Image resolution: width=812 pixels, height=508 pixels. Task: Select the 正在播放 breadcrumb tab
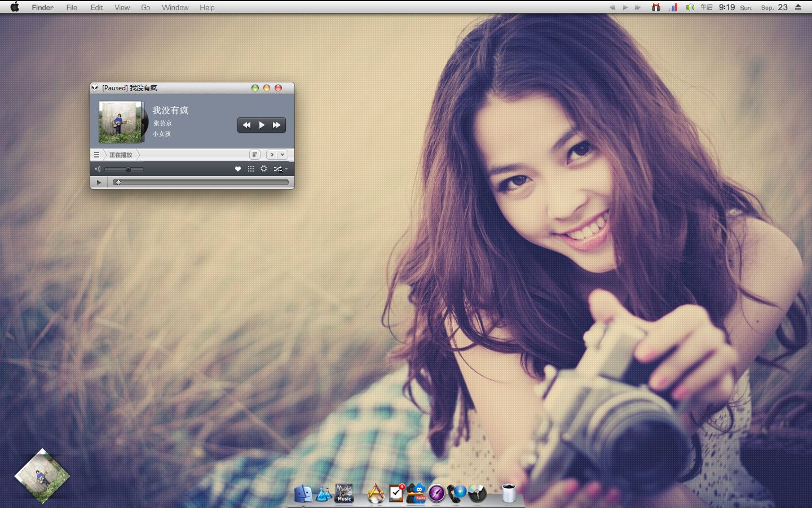(x=121, y=155)
